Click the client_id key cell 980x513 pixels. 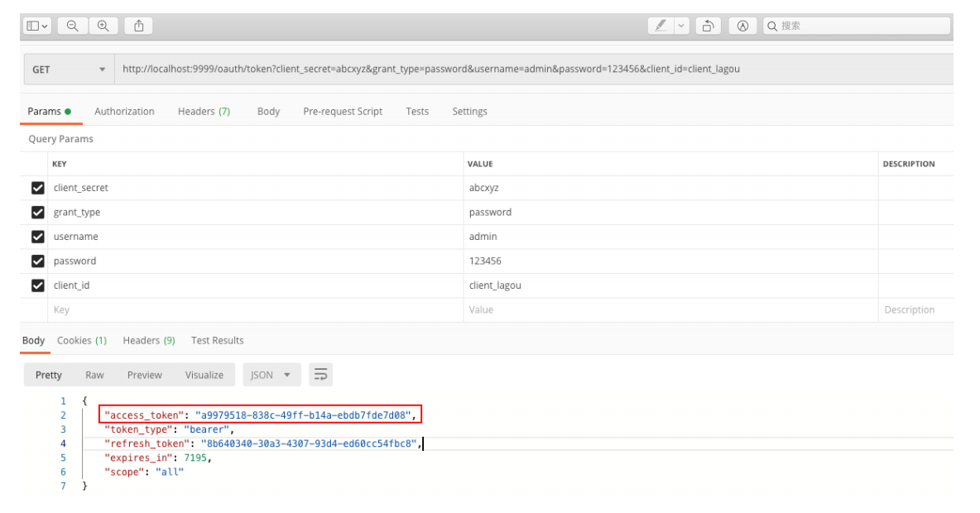[256, 285]
